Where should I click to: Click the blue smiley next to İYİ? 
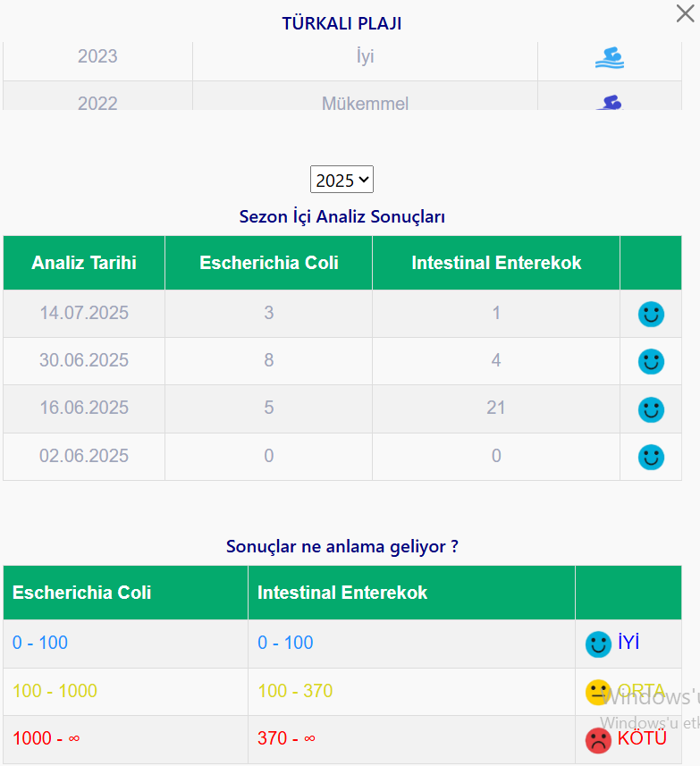point(598,644)
